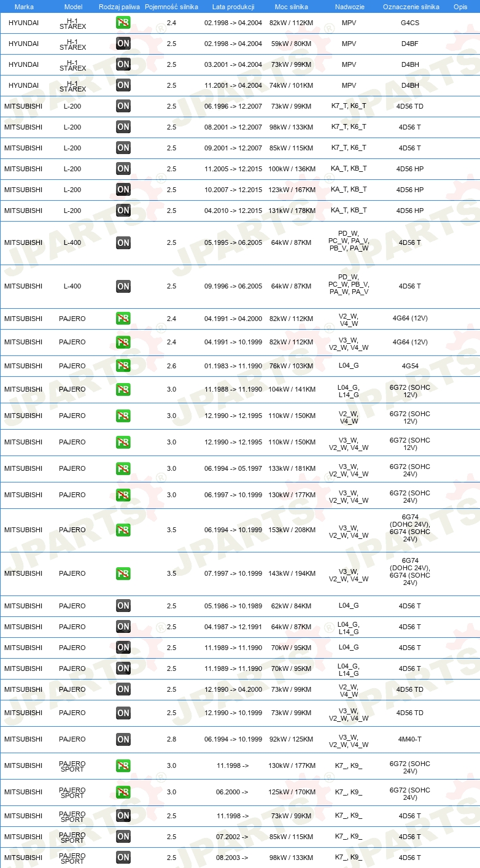Click the ON icon in the Pajero 2.8 4M40-T row

pos(123,739)
